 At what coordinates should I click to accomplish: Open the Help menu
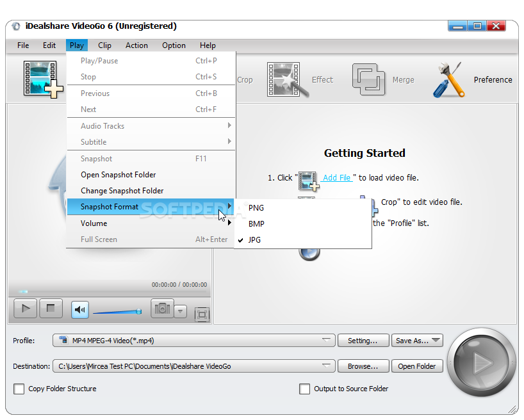tap(208, 45)
